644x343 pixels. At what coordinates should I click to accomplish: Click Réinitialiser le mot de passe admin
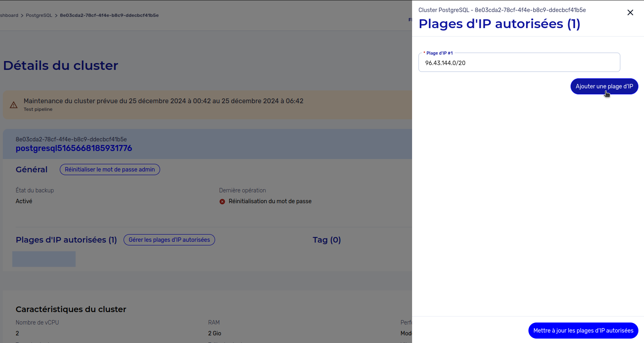[110, 169]
